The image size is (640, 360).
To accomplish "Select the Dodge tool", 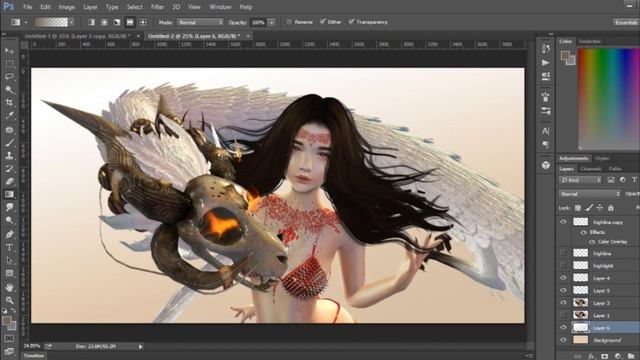I will [9, 221].
